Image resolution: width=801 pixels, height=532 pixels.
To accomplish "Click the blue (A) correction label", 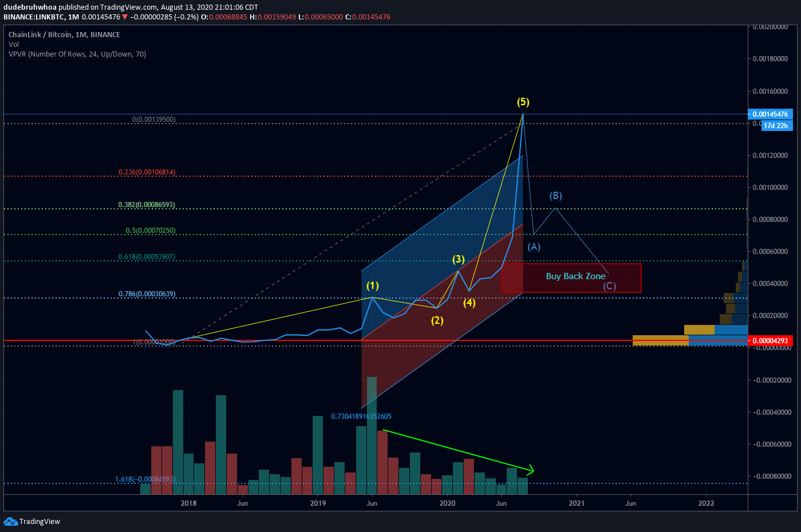I will (534, 247).
